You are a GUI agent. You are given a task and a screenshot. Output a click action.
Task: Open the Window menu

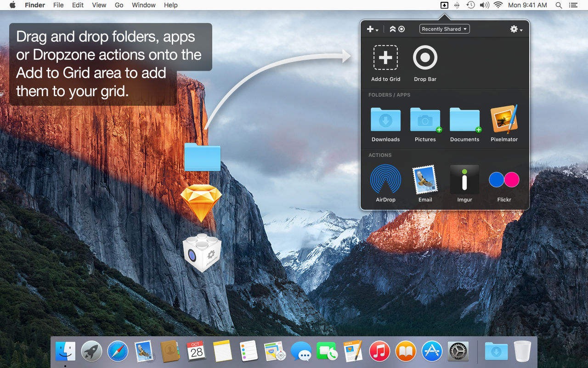pyautogui.click(x=143, y=5)
